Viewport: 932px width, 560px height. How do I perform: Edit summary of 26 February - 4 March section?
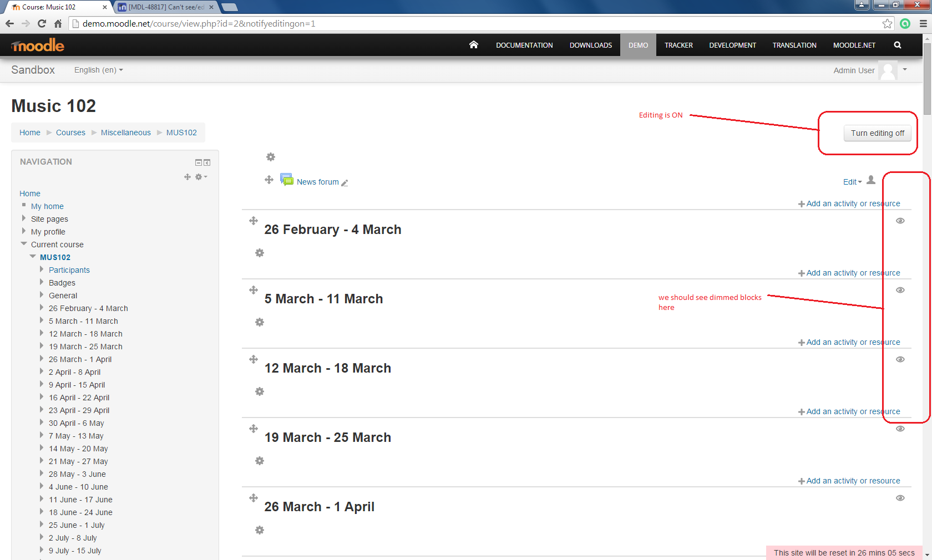pyautogui.click(x=260, y=253)
